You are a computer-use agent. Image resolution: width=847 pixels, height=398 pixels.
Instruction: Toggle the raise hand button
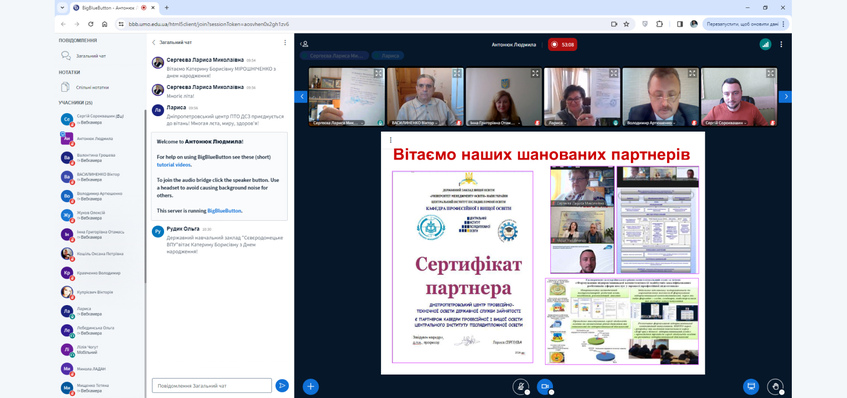click(x=775, y=386)
